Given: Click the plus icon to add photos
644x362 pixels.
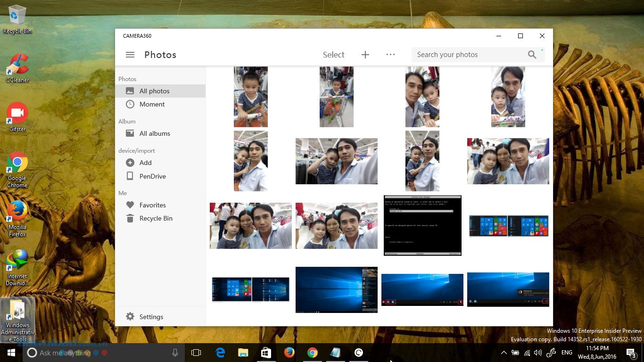Looking at the screenshot, I should coord(365,55).
